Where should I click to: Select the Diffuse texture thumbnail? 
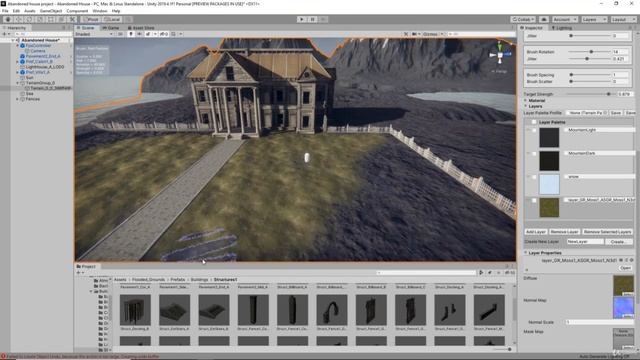pos(623,286)
